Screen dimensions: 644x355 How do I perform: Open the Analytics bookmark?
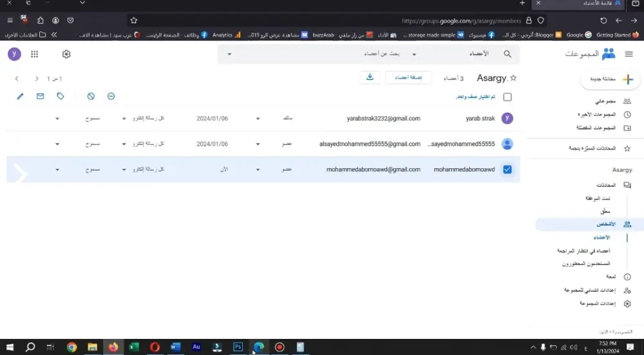pyautogui.click(x=226, y=35)
